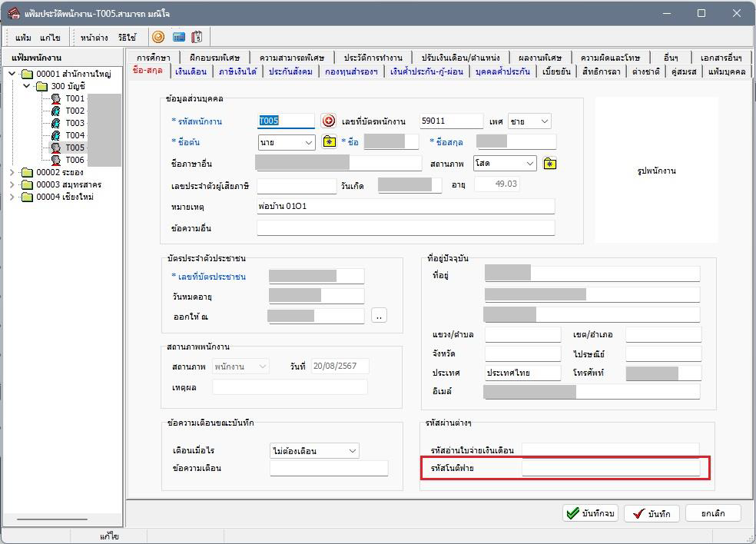Click the yellow folder icon beside สถานภาพ โสด

549,164
